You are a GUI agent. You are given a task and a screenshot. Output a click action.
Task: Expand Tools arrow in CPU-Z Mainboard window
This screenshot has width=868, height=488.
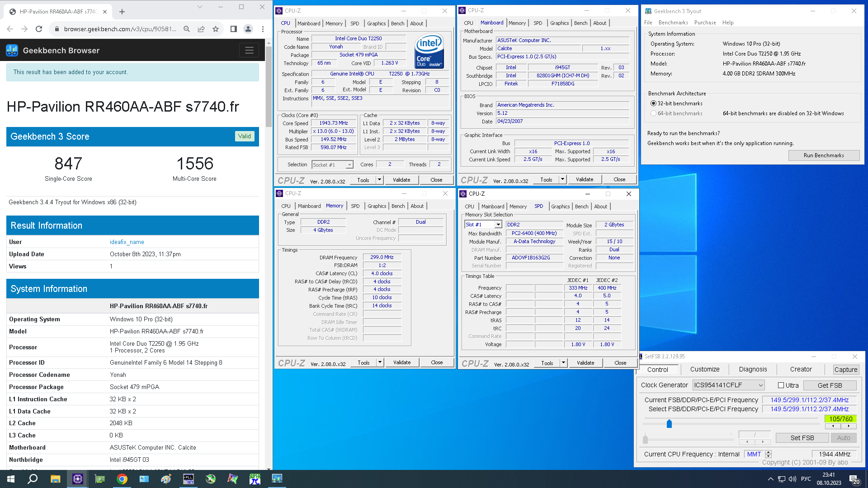562,179
